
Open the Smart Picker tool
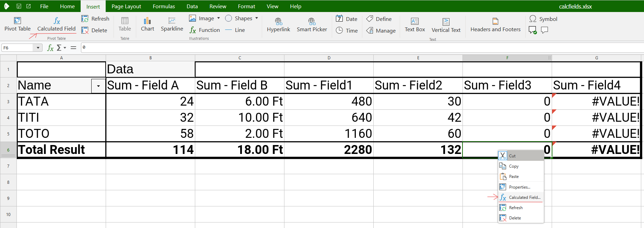(x=312, y=25)
